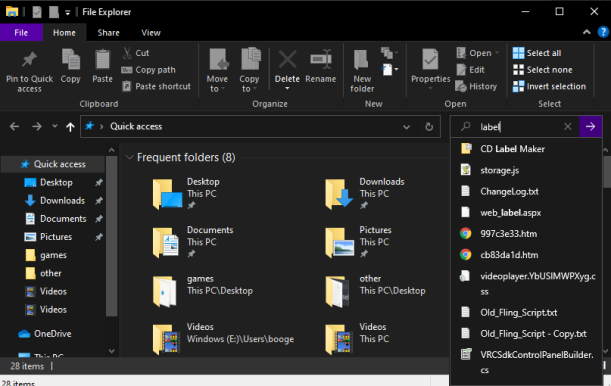611x386 pixels.
Task: Switch to the Share tab
Action: point(108,33)
